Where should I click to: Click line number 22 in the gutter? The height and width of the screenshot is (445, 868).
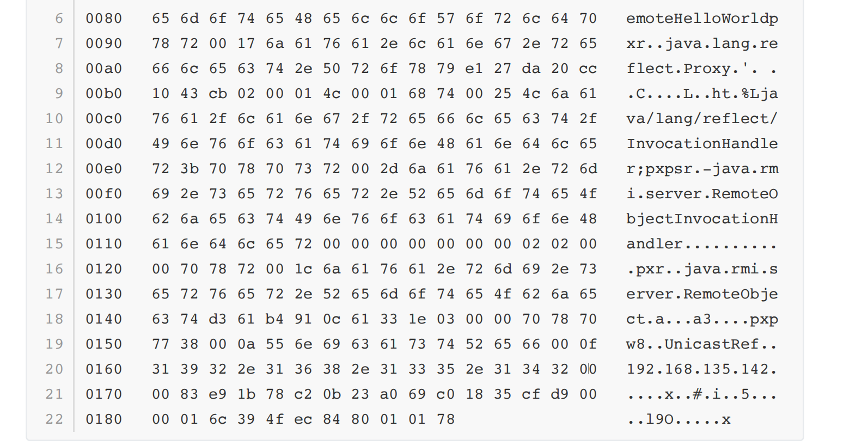click(x=54, y=419)
